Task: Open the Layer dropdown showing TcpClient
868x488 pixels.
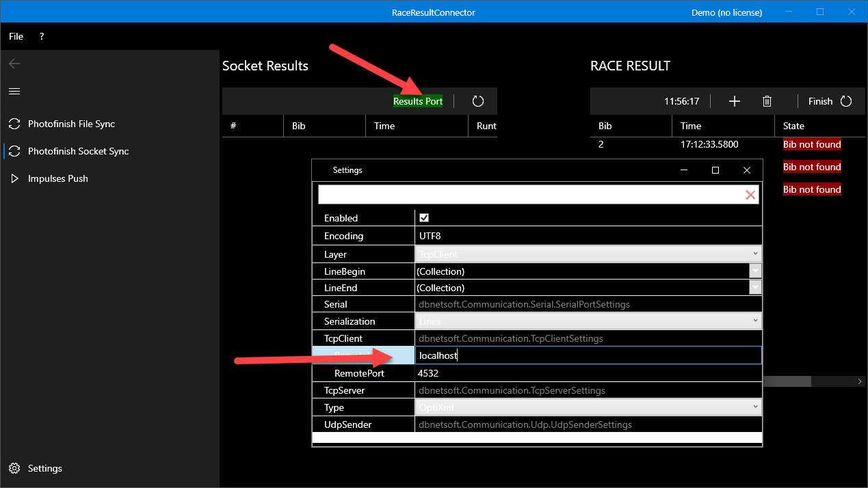Action: pyautogui.click(x=588, y=254)
